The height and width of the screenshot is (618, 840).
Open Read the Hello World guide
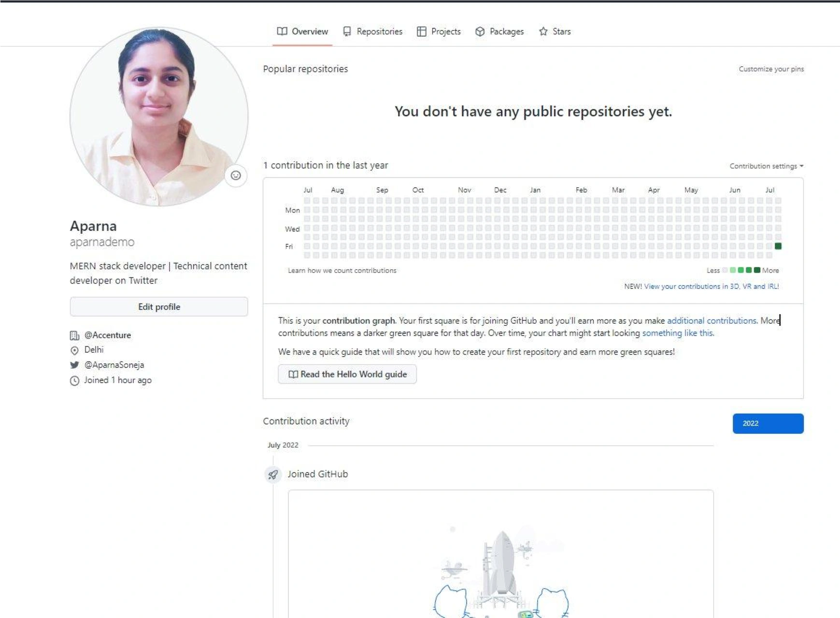tap(347, 374)
